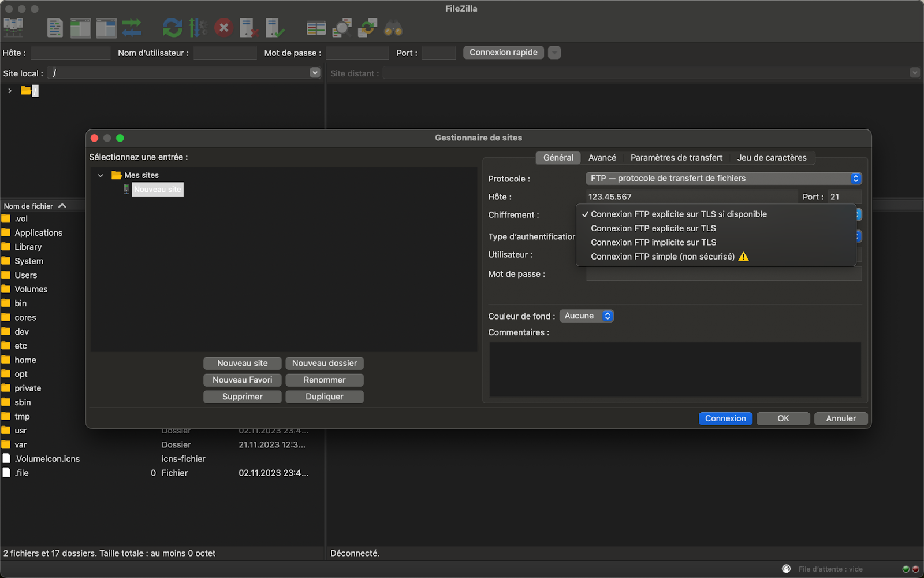Click the blue Connexion button
This screenshot has width=924, height=578.
pyautogui.click(x=725, y=418)
